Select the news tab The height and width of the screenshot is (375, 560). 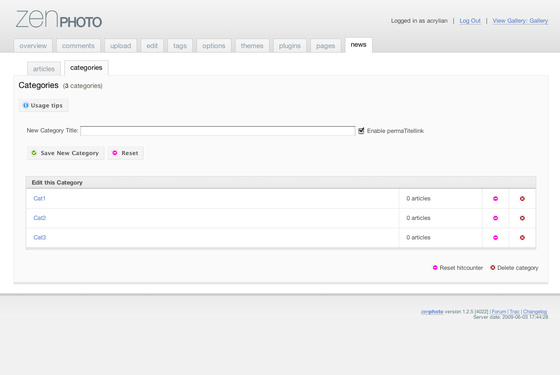[358, 45]
